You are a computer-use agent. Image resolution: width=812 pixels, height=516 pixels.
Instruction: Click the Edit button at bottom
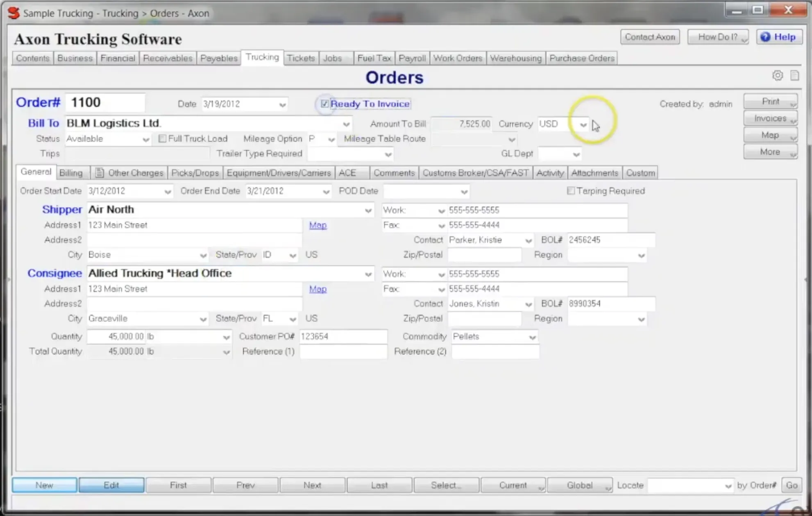coord(111,485)
